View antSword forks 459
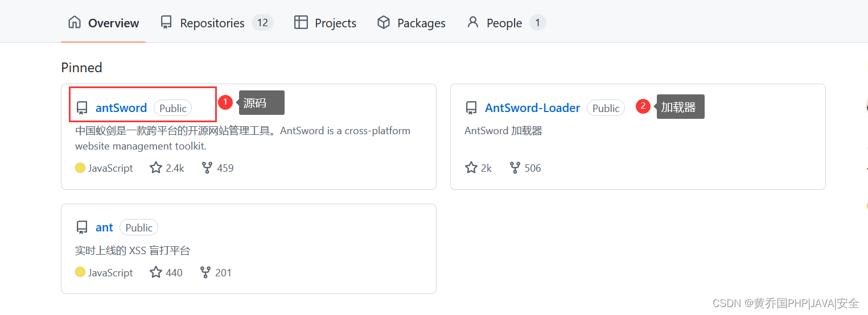Screen dimensions: 868x315 [217, 168]
